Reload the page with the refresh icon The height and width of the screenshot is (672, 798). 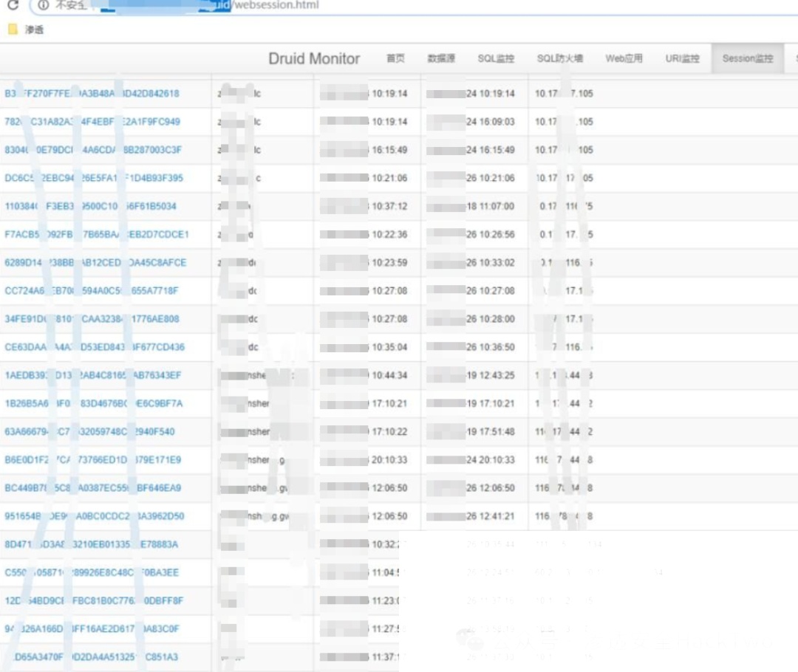(13, 4)
